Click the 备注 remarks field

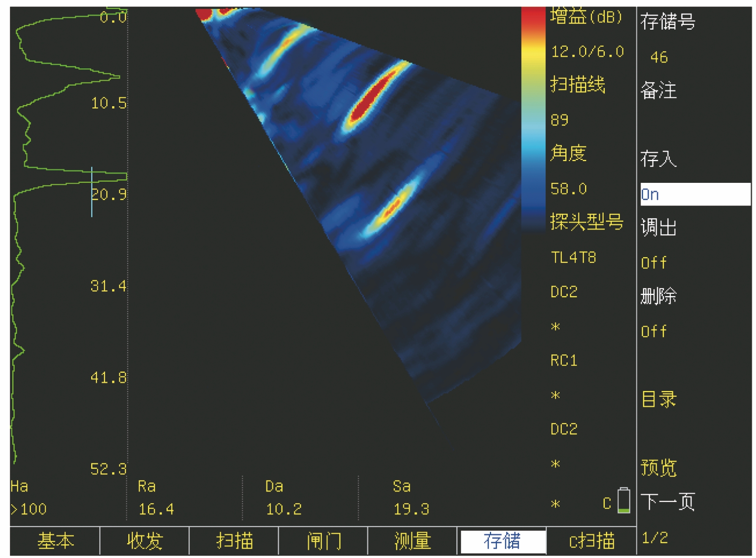pos(658,90)
